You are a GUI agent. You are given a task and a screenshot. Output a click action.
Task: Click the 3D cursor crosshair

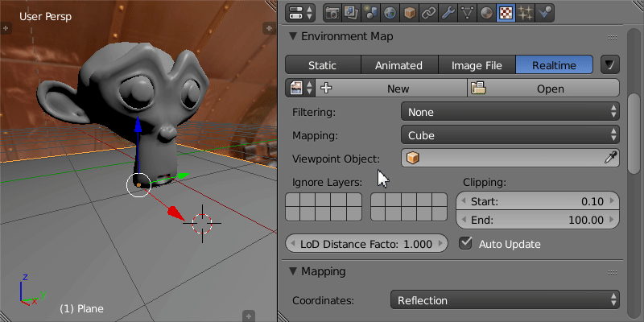point(202,223)
